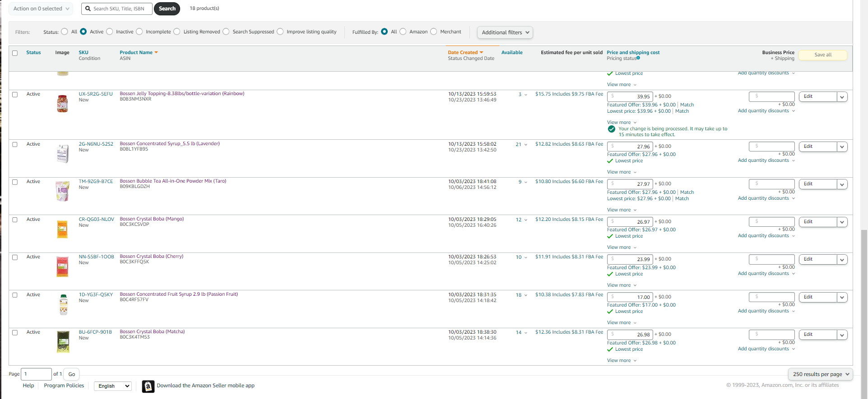Click the Pricing status info icon
Image resolution: width=868 pixels, height=399 pixels.
[638, 58]
